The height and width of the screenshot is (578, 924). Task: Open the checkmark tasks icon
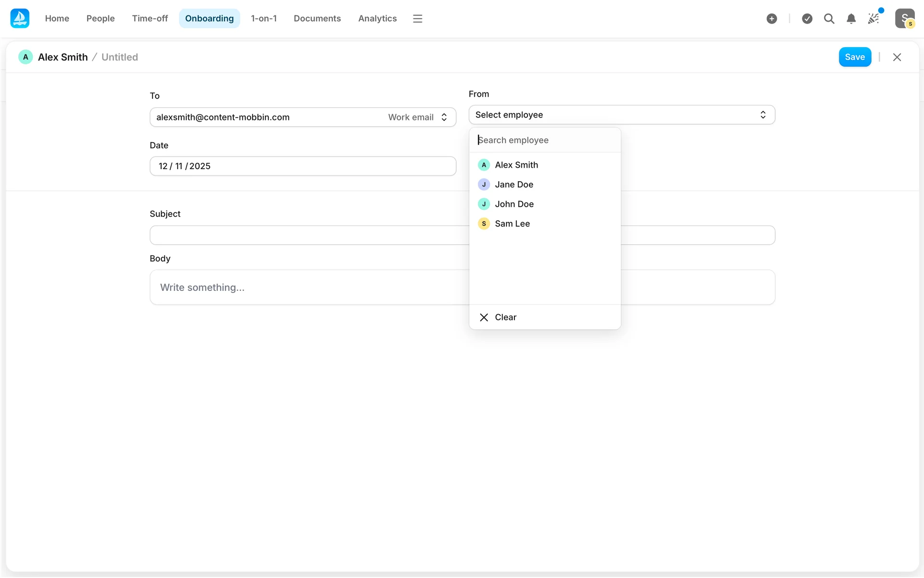(807, 18)
